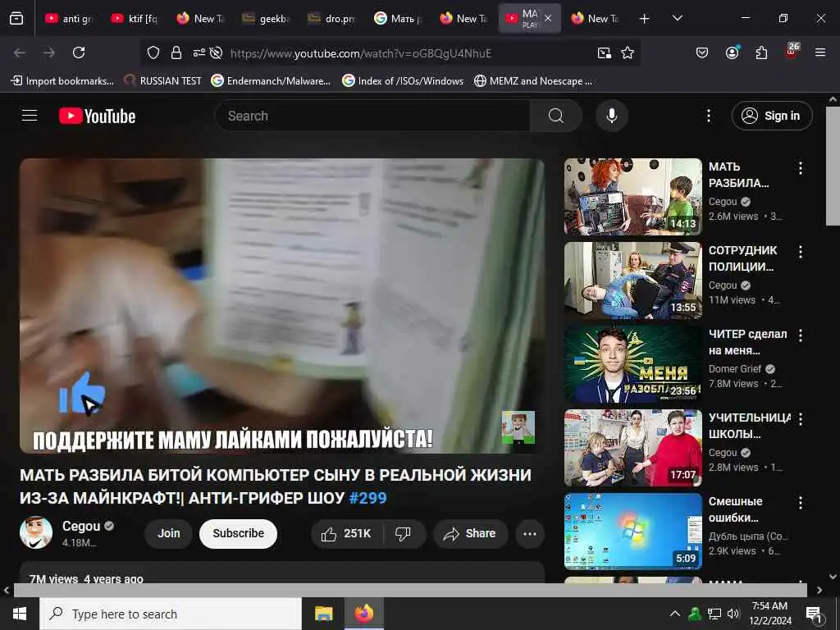Go back with the browser back arrow
840x630 pixels.
20,52
